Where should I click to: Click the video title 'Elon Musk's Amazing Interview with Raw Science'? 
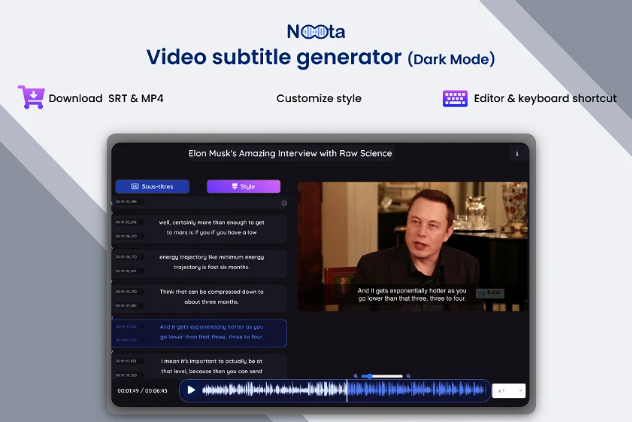[290, 154]
